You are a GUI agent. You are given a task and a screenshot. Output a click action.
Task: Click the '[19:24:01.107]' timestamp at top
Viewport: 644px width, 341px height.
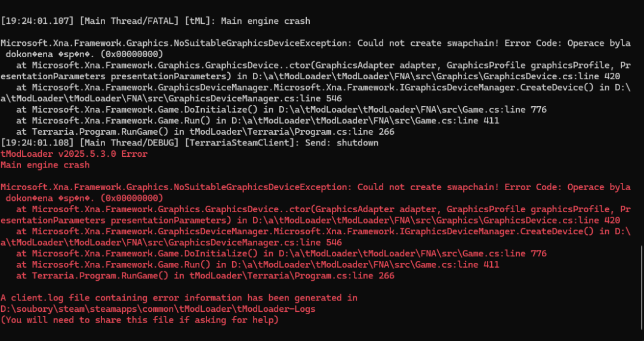click(38, 21)
